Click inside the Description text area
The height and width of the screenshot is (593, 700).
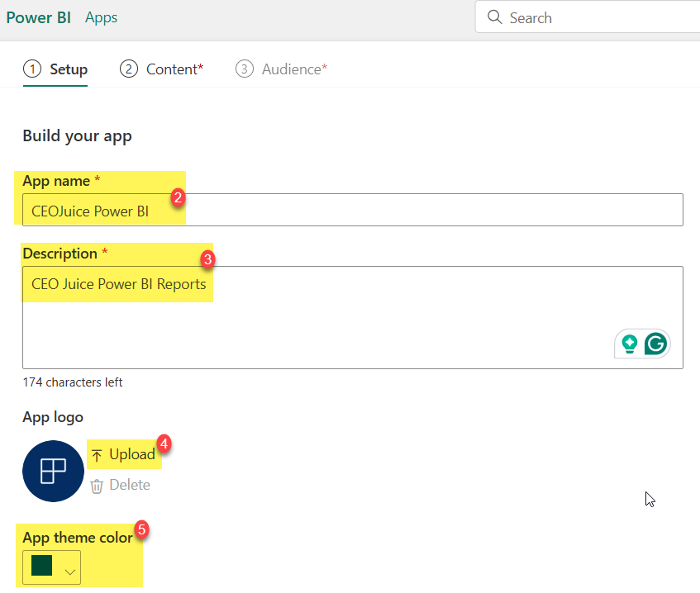(x=353, y=318)
